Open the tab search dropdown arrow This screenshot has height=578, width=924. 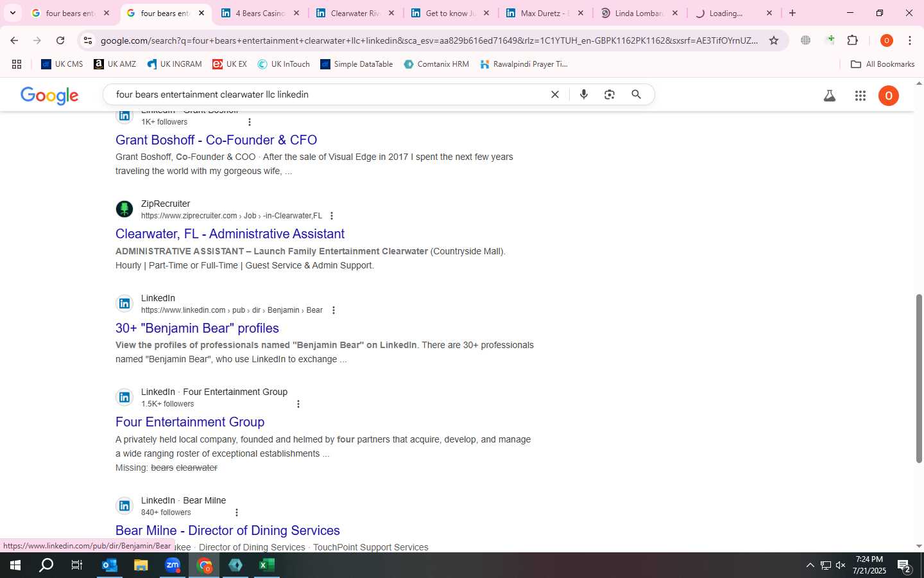12,13
